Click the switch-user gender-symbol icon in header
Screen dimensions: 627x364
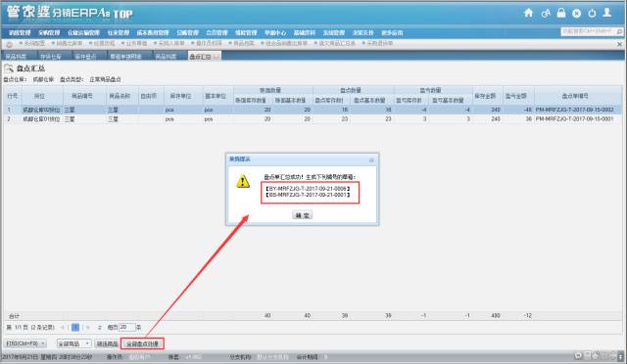coord(546,13)
